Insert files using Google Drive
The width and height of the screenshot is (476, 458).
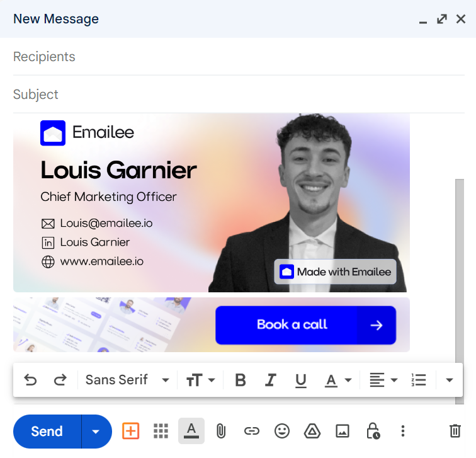click(312, 431)
